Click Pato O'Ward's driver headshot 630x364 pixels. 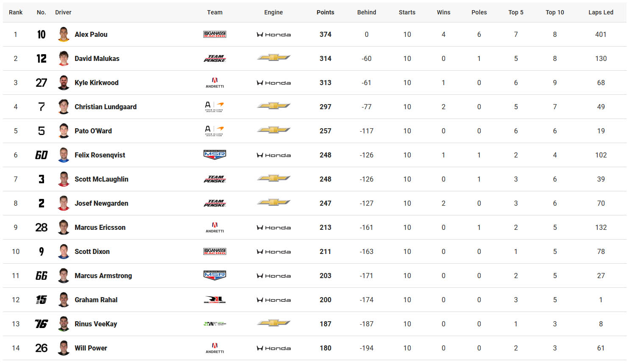(x=64, y=131)
